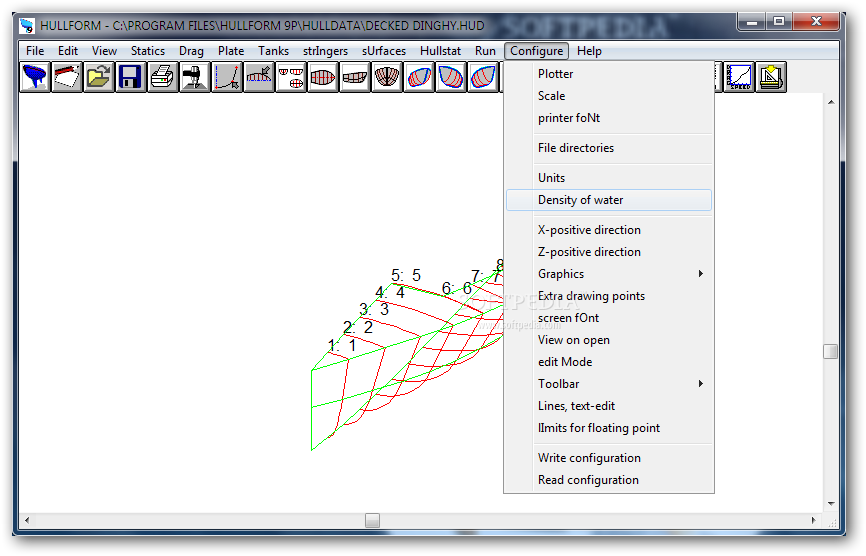Open the sUrfaces menu

384,51
